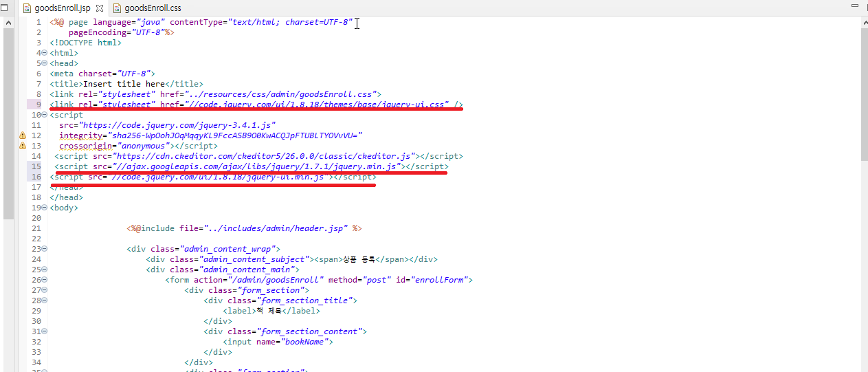868x372 pixels.
Task: Close the goodsEnroll.jsp editor tab
Action: (x=99, y=8)
